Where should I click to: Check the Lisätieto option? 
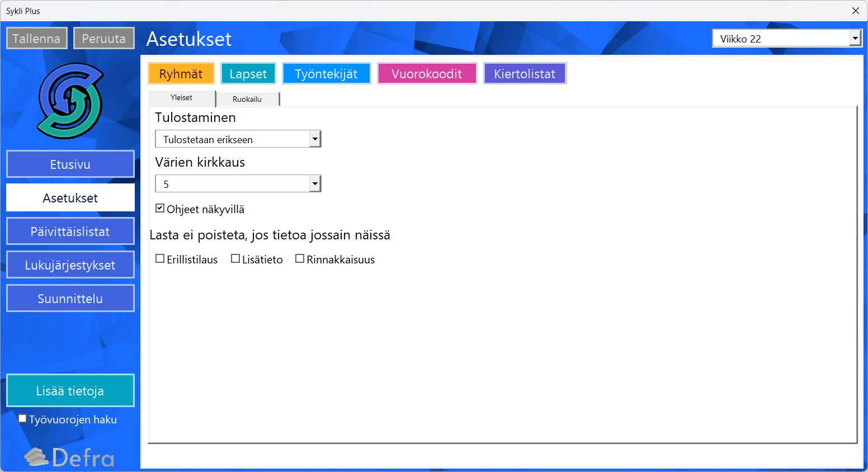[235, 259]
